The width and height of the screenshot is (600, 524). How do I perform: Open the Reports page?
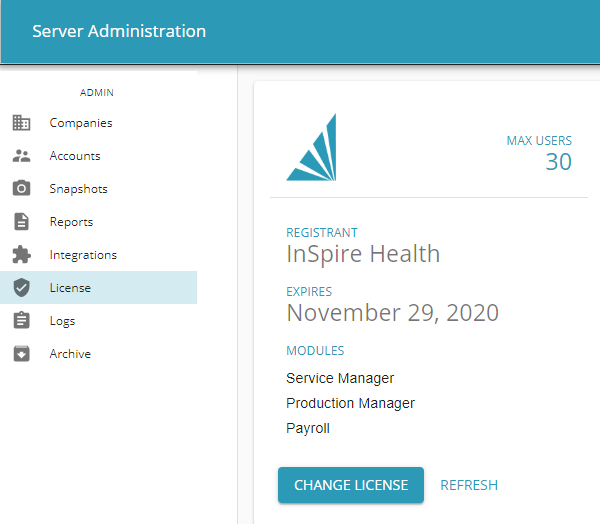(71, 222)
